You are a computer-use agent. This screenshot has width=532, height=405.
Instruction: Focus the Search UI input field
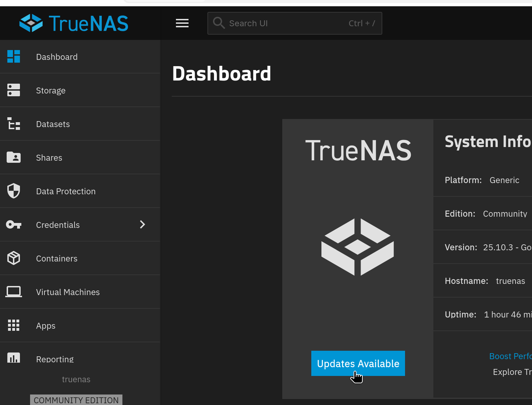(295, 23)
